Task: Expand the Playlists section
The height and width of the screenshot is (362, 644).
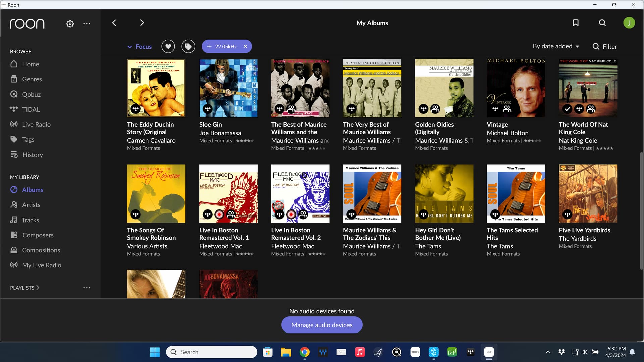Action: [x=38, y=287]
